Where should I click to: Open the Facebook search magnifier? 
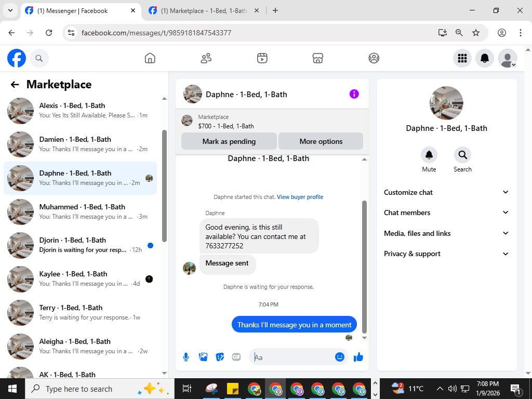(39, 58)
